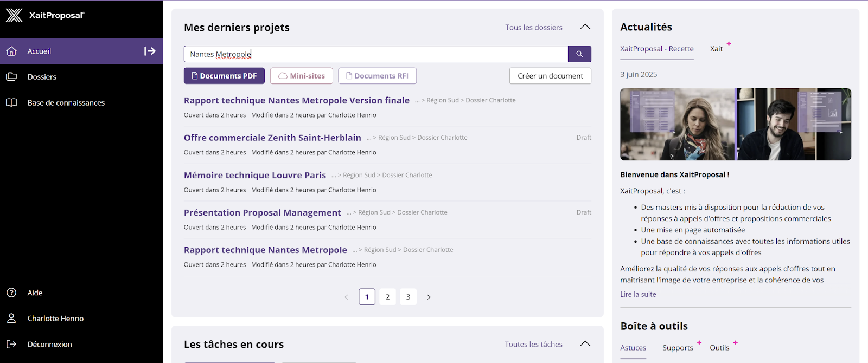Click the Déconnexion logout icon

point(11,345)
